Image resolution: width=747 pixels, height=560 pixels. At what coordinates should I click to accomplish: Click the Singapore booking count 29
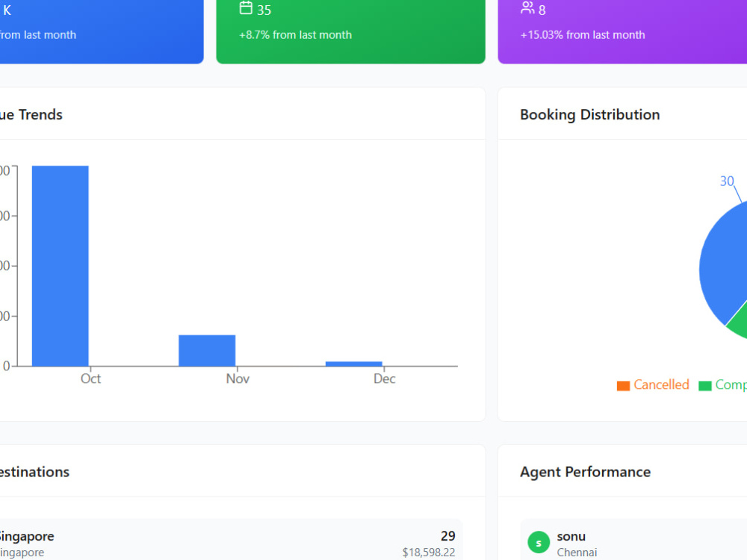click(x=447, y=535)
